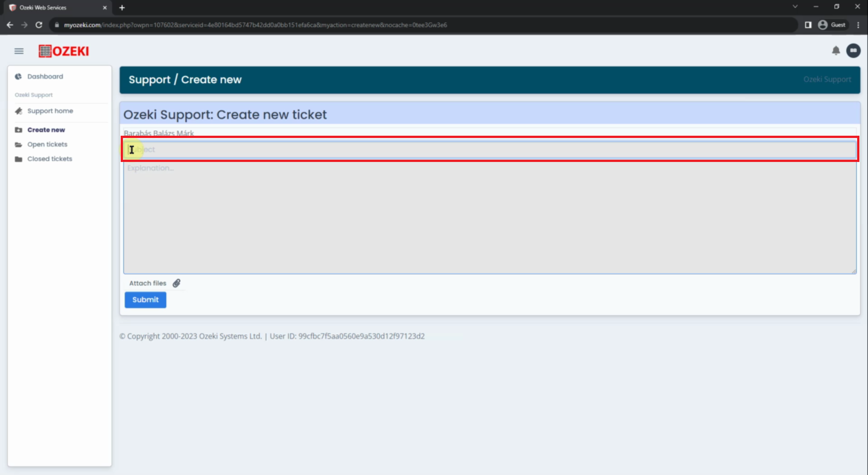
Task: Click the browser forward arrow
Action: (x=24, y=25)
